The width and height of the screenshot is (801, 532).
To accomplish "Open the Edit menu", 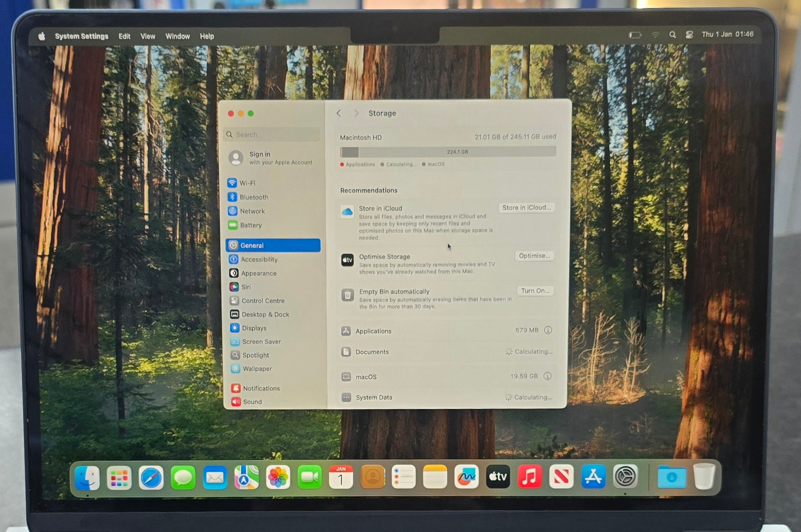I will [124, 36].
